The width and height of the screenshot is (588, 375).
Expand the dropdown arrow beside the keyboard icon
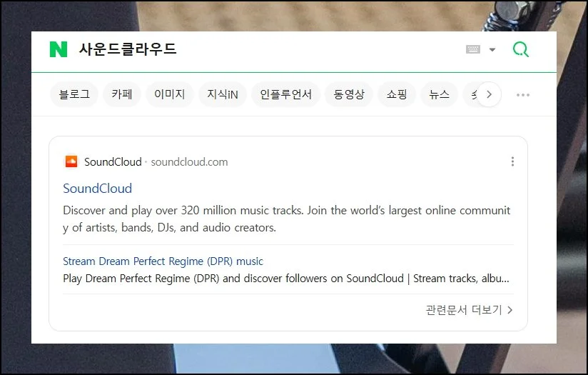click(x=492, y=49)
